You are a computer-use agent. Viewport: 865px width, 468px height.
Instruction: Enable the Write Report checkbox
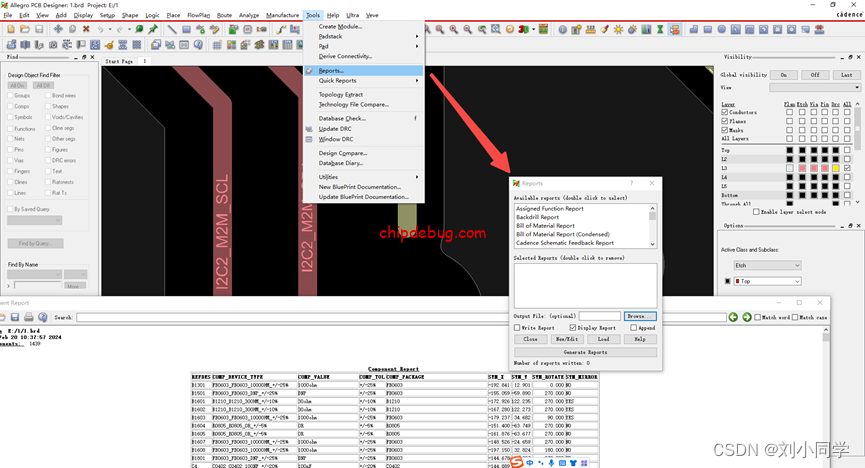[517, 328]
